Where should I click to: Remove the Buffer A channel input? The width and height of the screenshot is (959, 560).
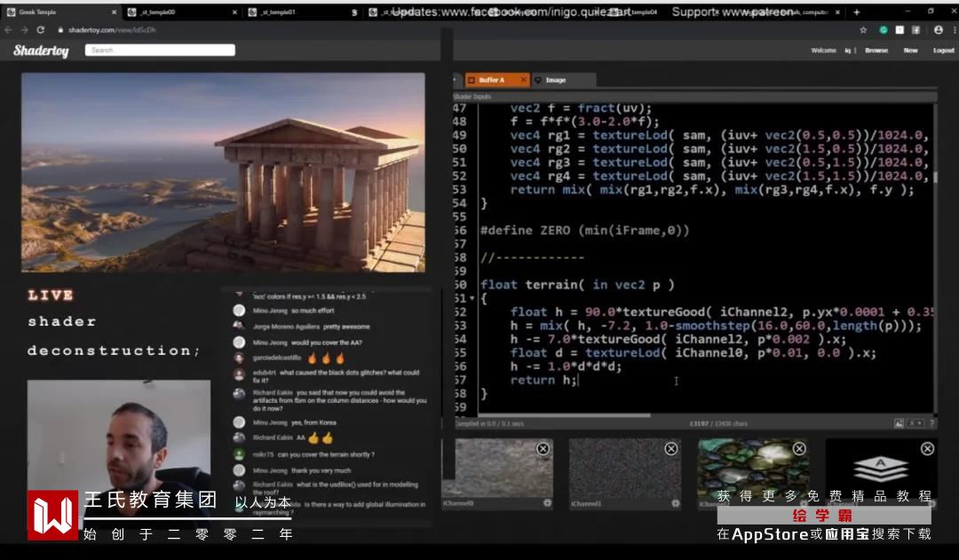coord(927,449)
